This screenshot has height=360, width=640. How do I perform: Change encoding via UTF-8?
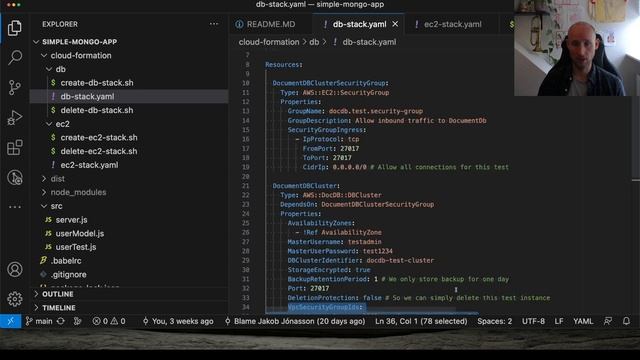pyautogui.click(x=533, y=321)
